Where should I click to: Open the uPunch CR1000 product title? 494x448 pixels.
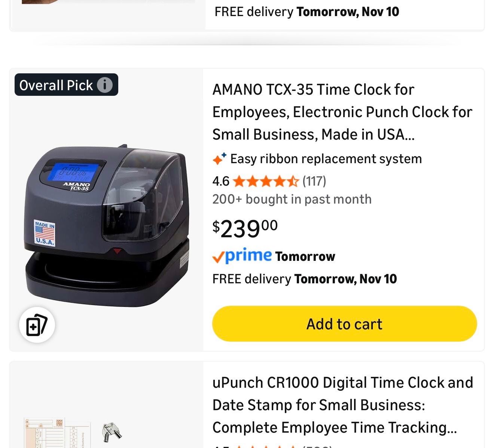click(x=343, y=405)
